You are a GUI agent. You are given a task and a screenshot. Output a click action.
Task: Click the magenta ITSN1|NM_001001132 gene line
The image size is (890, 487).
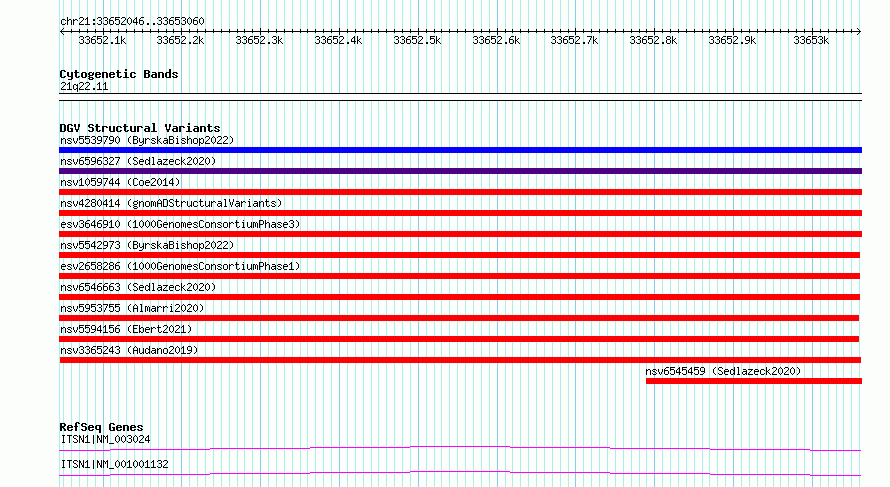460,473
